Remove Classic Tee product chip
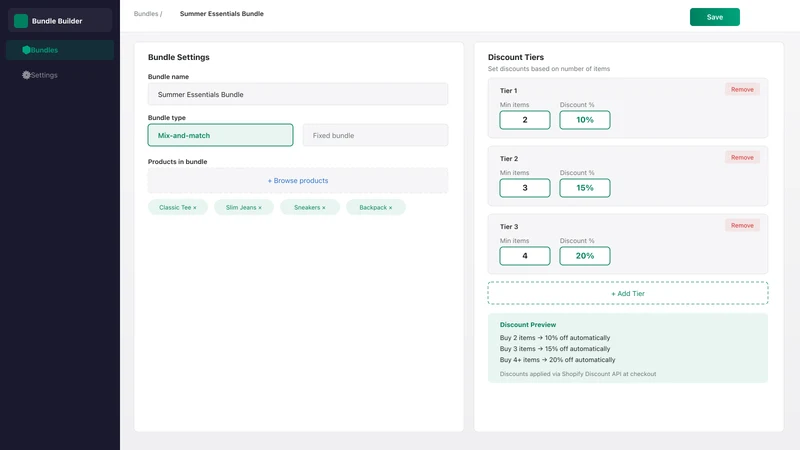800x450 pixels. [x=194, y=208]
